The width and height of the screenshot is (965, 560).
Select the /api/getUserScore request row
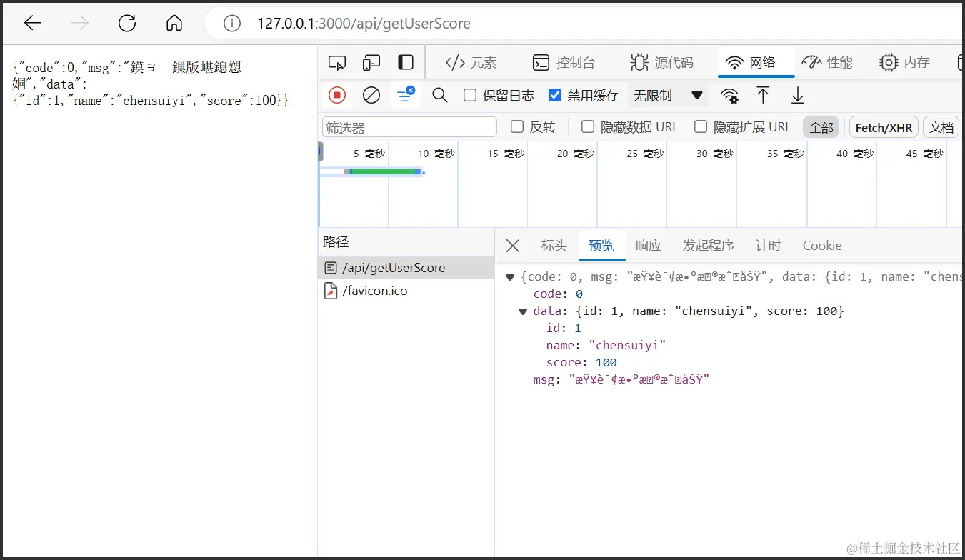(x=406, y=268)
